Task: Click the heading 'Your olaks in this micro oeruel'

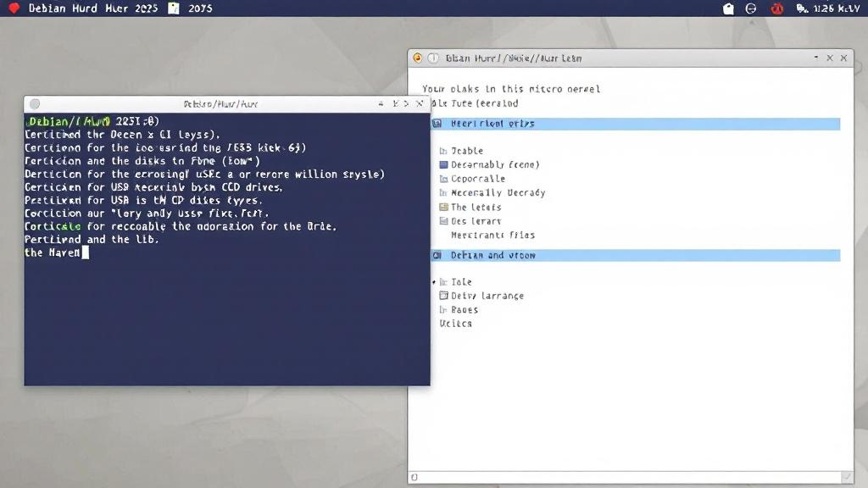Action: 511,89
